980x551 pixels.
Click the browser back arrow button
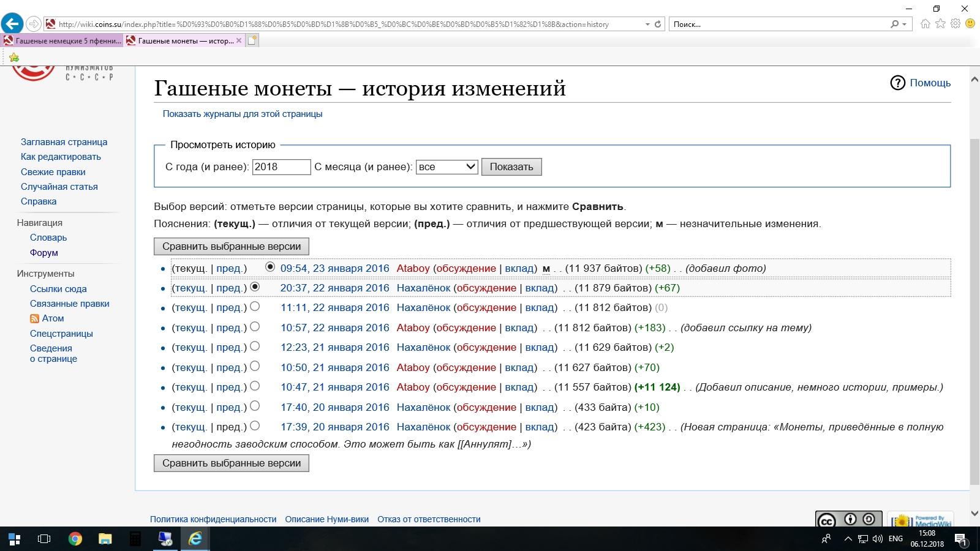12,24
